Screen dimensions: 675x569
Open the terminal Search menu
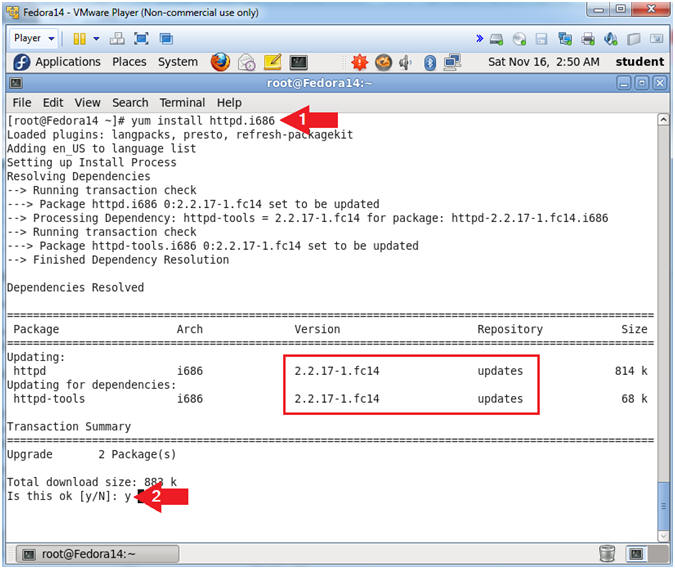coord(130,103)
